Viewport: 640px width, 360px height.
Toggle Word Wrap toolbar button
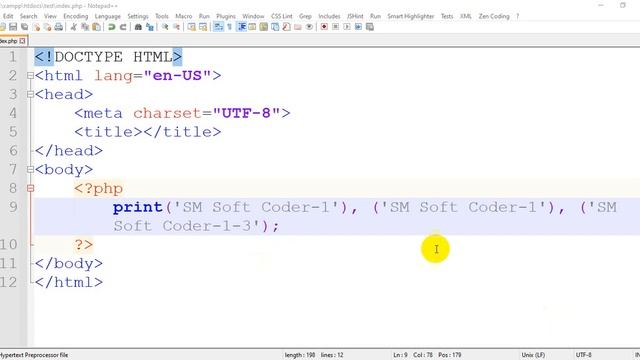[x=218, y=27]
